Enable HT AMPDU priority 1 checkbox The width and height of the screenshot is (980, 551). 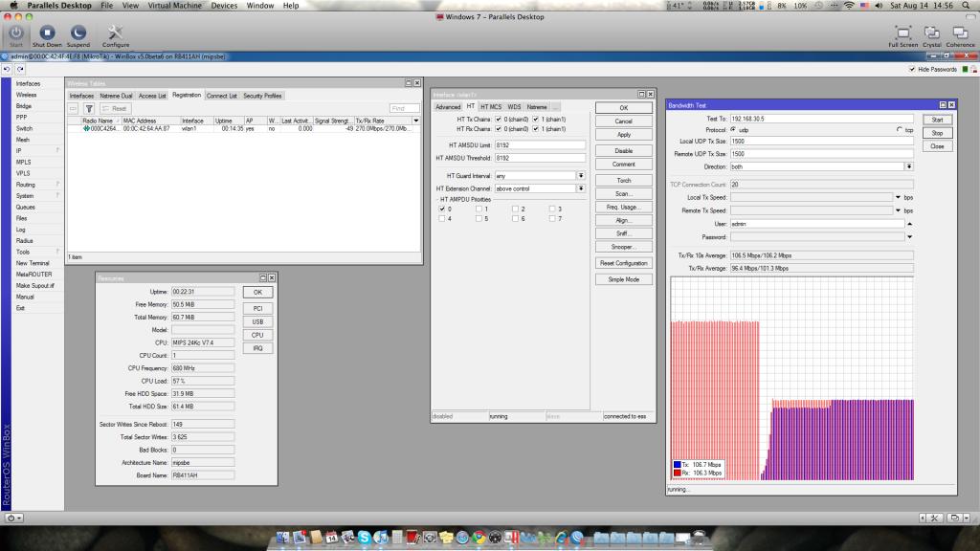478,209
